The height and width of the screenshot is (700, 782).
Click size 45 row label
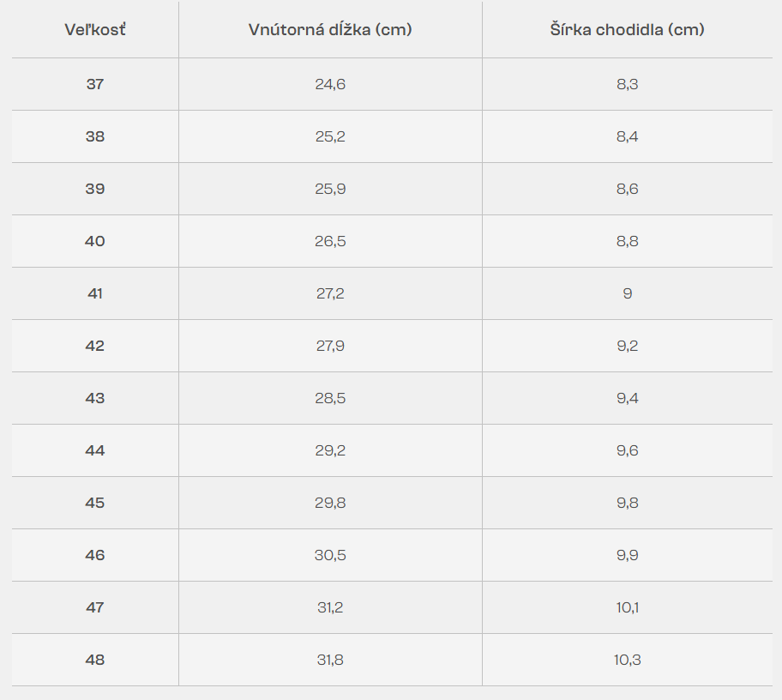[95, 503]
